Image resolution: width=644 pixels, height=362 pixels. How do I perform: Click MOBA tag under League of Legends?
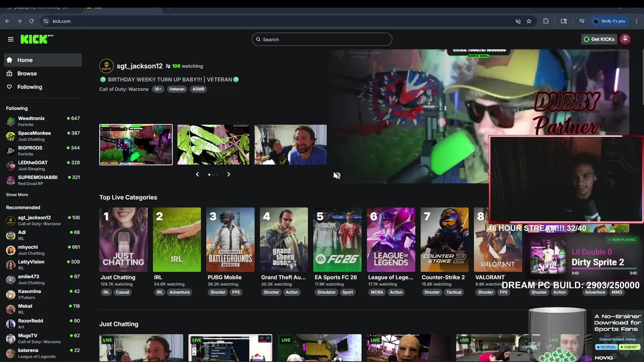tap(377, 292)
